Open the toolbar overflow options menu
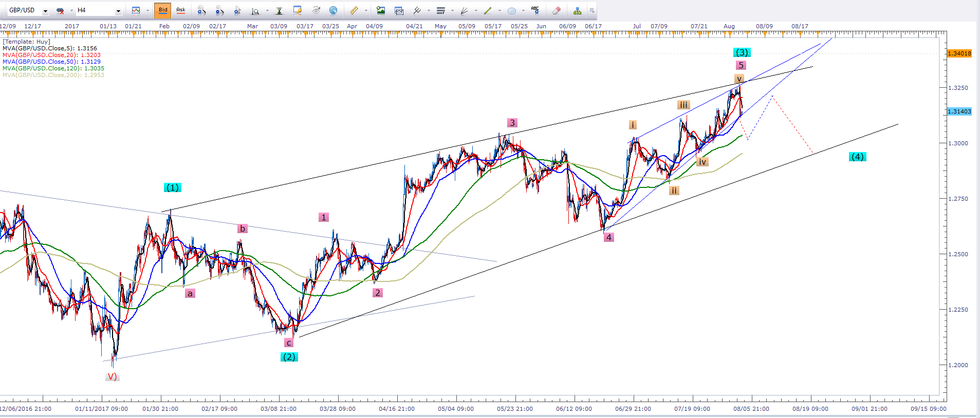Image resolution: width=980 pixels, height=418 pixels. (x=592, y=10)
